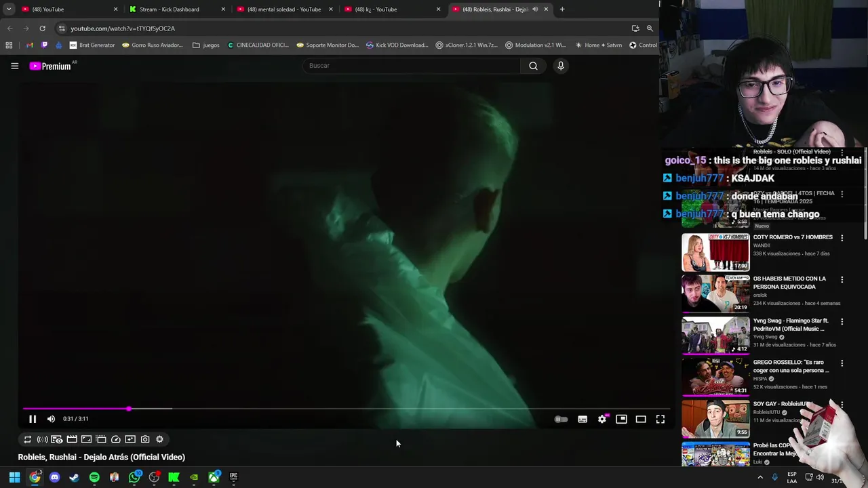
Task: Take a screenshot with the camera icon
Action: coord(145,439)
